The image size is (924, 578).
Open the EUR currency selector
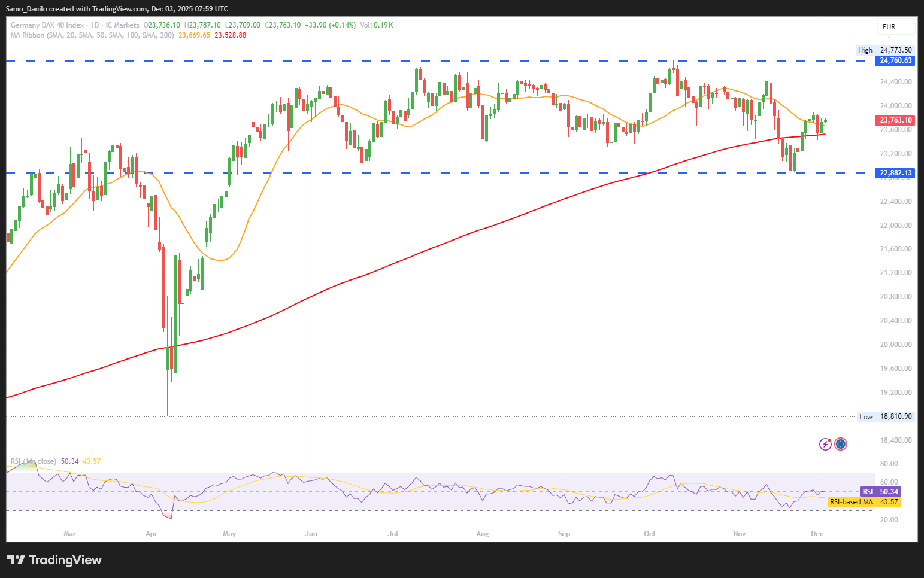click(x=895, y=27)
